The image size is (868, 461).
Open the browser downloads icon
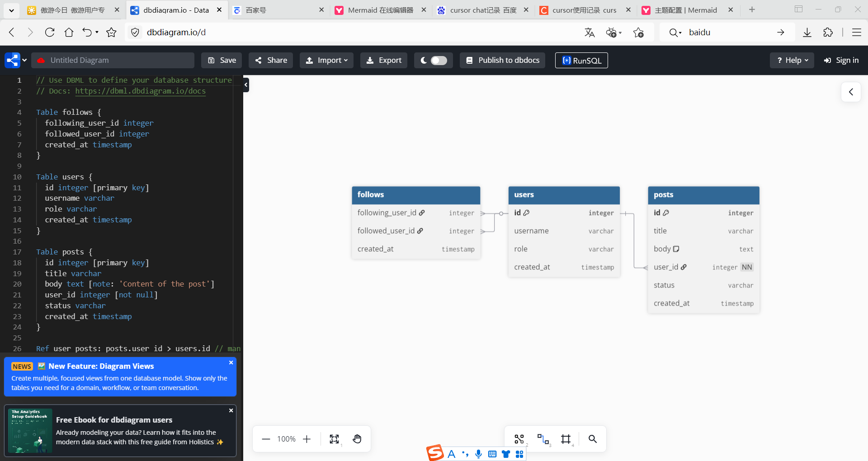tap(807, 33)
